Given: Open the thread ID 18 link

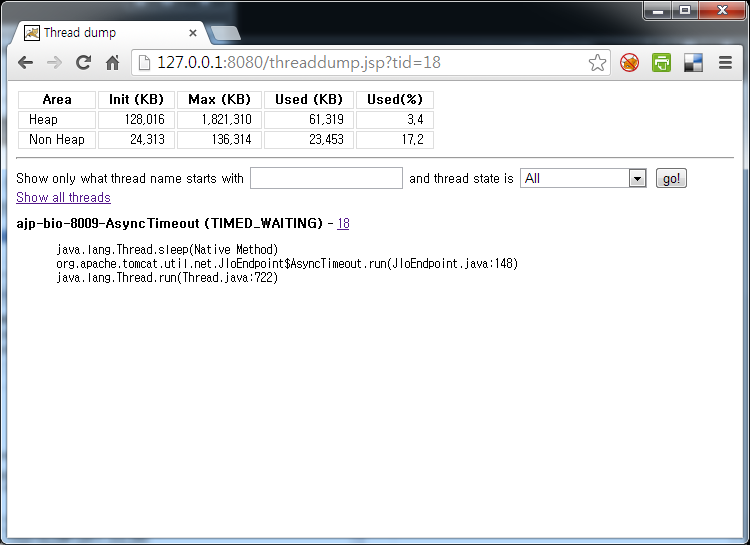Looking at the screenshot, I should click(x=343, y=224).
